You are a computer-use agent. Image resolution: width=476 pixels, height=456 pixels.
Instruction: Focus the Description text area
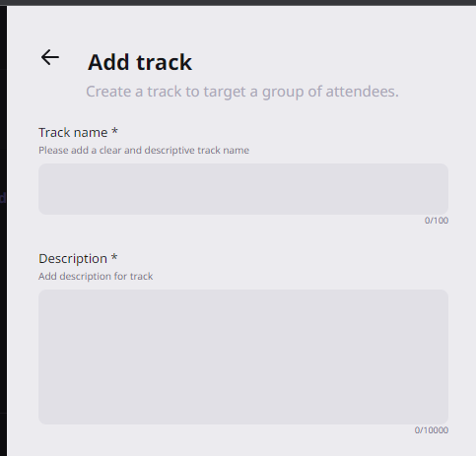coord(243,357)
